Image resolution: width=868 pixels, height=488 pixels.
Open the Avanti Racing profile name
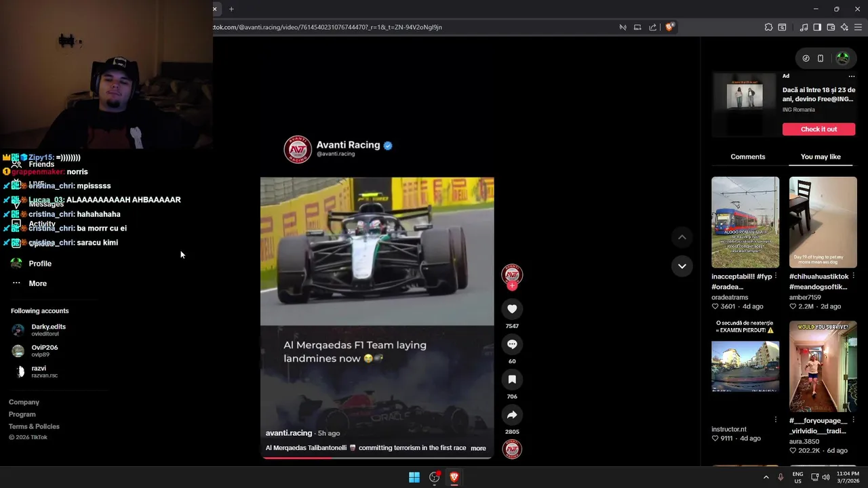[x=348, y=144]
